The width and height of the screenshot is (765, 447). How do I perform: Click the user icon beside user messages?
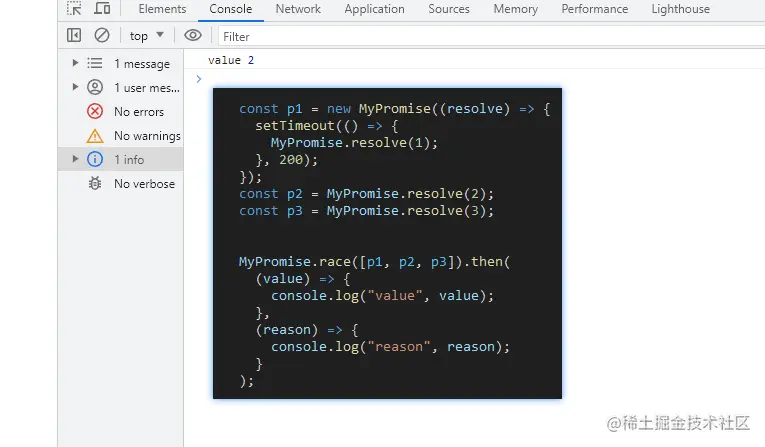pos(95,87)
